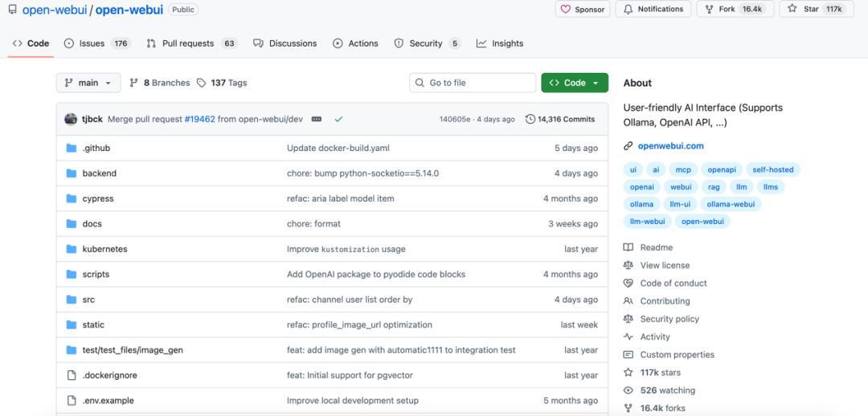This screenshot has width=868, height=416.
Task: Click the self-hosted topic tag
Action: (x=772, y=169)
